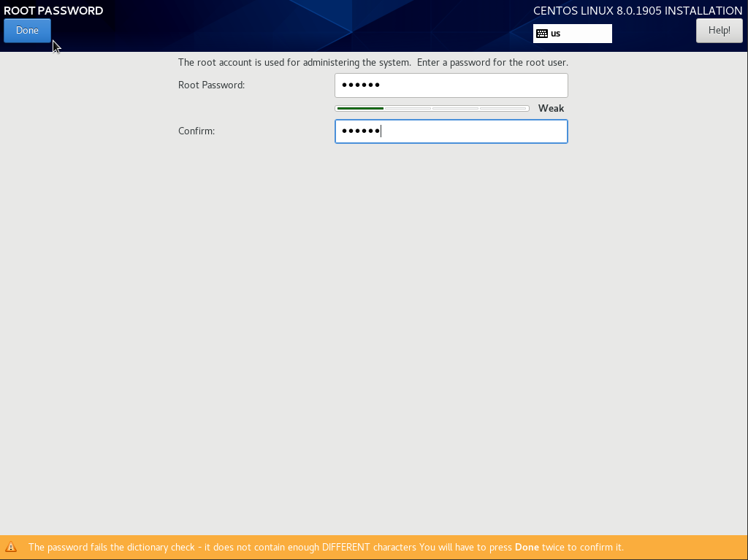Focus the Confirm password field
This screenshot has height=560, width=748.
coord(451,131)
